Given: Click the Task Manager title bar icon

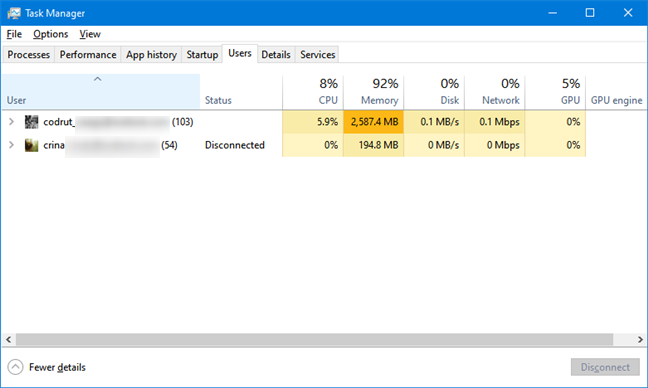Looking at the screenshot, I should tap(14, 13).
